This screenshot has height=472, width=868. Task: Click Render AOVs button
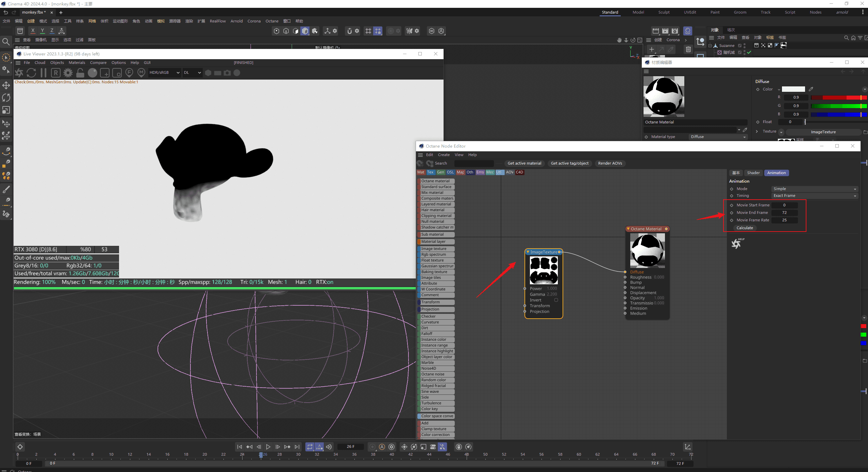click(x=610, y=163)
